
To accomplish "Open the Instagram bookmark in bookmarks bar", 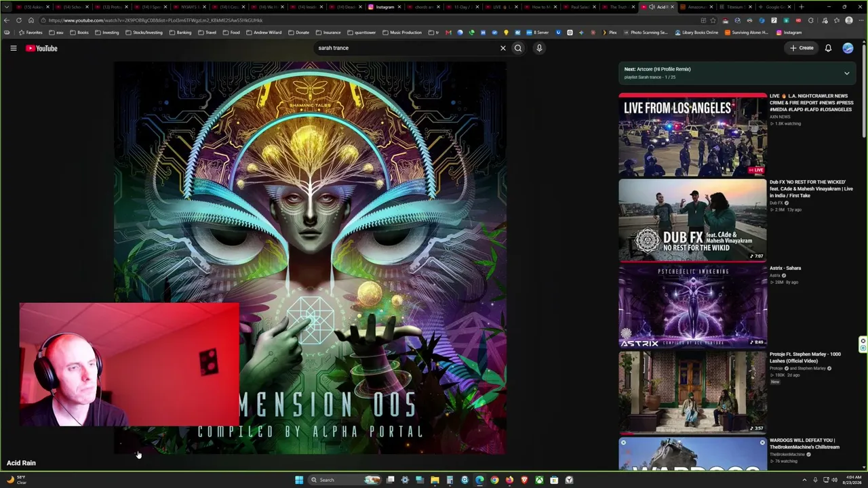I will [x=789, y=33].
